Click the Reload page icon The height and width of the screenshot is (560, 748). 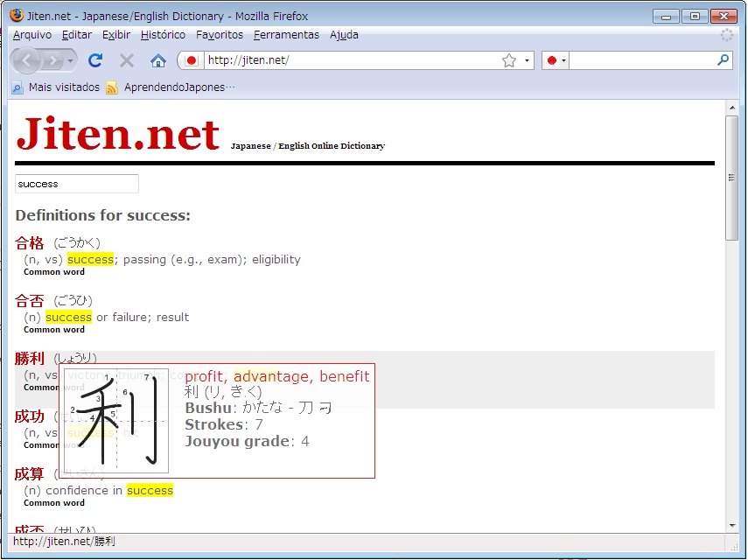[x=95, y=60]
